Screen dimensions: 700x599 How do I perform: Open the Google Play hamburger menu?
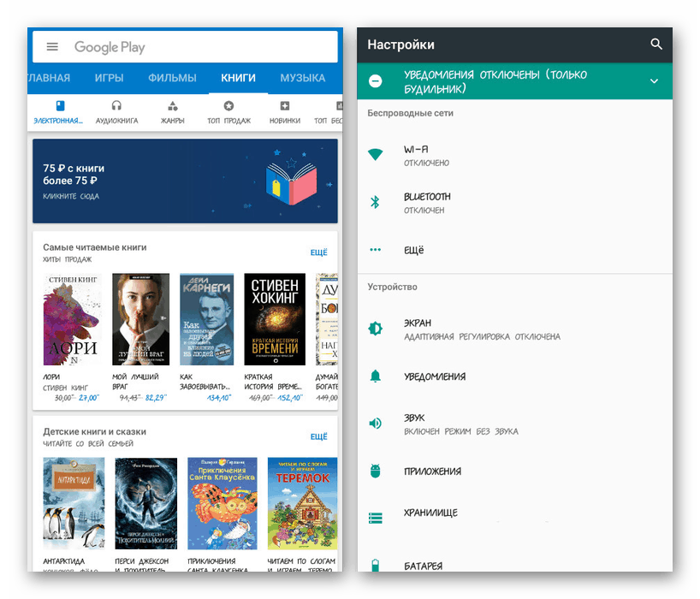pos(52,47)
